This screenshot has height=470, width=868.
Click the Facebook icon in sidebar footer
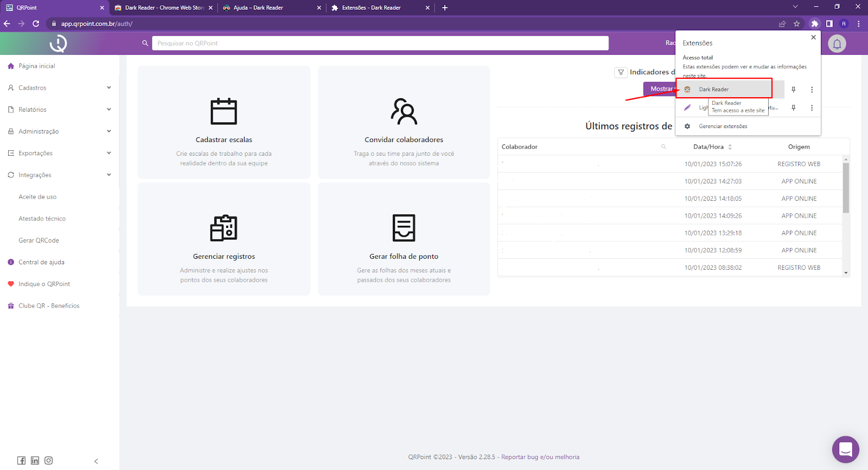click(21, 460)
